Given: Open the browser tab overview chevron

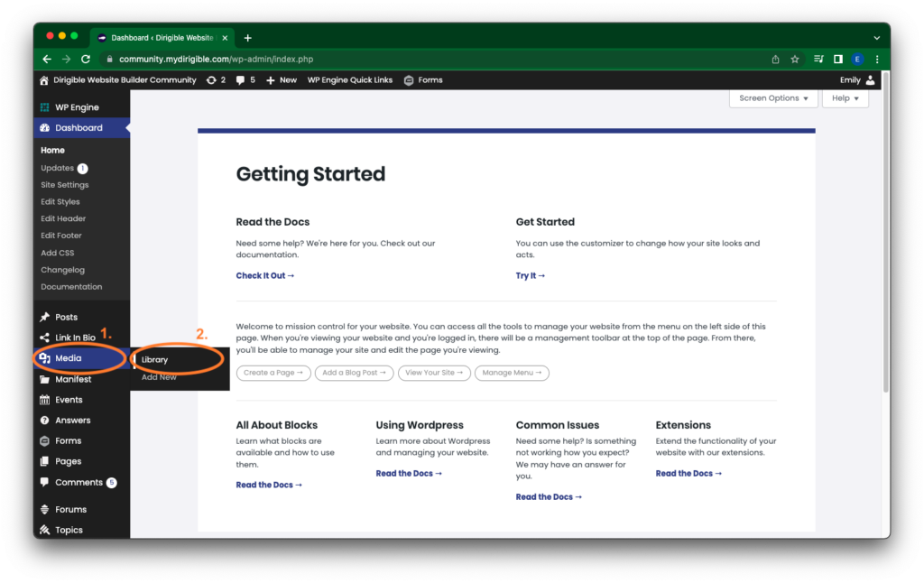Looking at the screenshot, I should (x=876, y=37).
